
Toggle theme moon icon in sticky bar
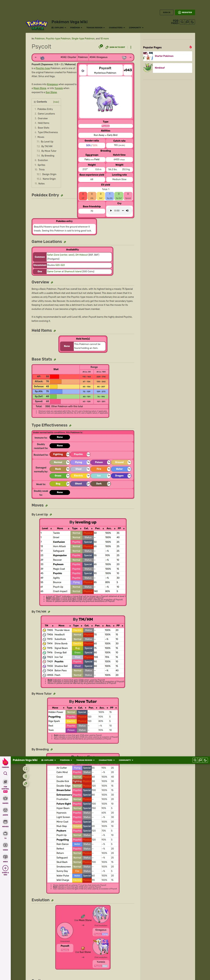tap(205, 760)
